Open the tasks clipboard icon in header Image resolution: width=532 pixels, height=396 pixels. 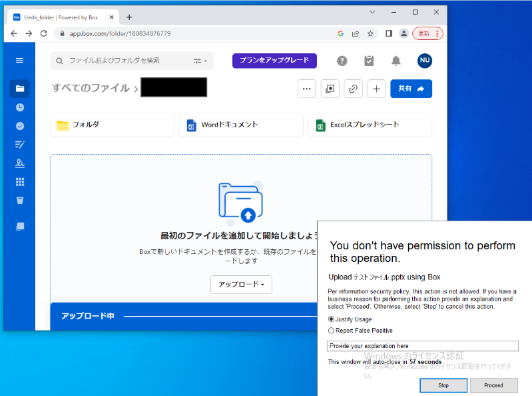point(369,61)
